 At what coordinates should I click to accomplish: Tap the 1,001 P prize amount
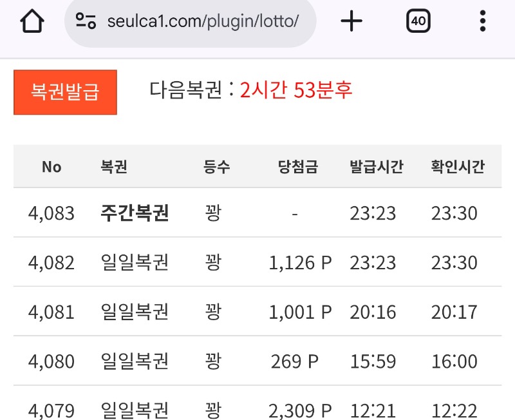point(300,312)
